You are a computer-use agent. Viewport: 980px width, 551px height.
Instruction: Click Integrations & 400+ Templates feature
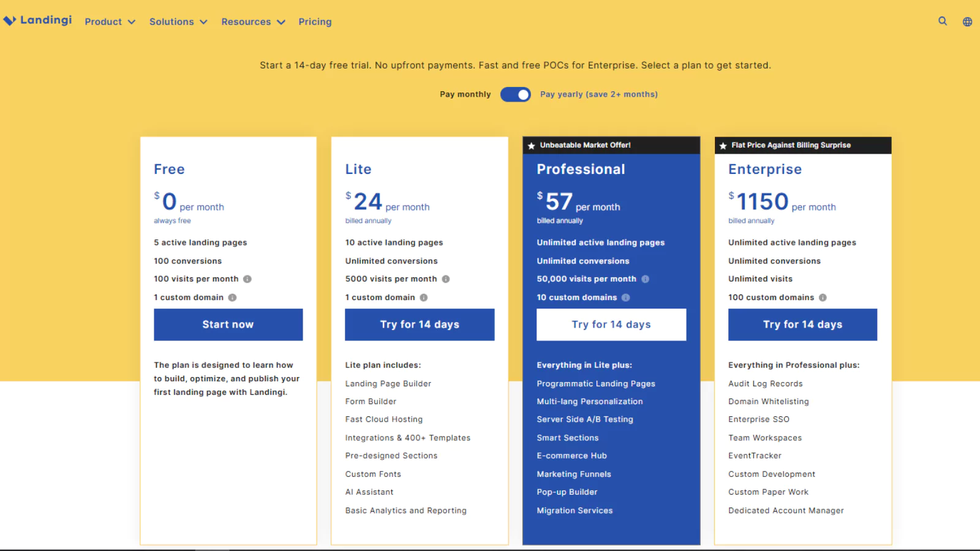(408, 438)
